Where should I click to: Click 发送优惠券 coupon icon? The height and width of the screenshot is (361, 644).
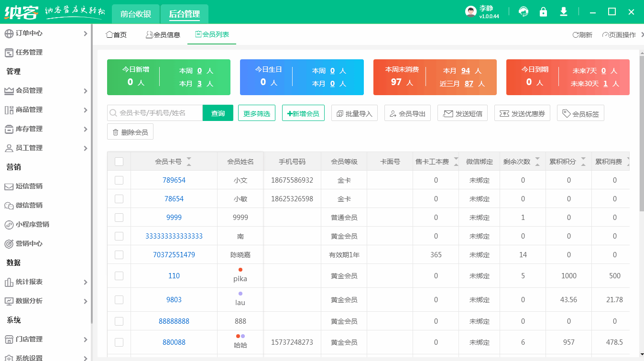(522, 113)
